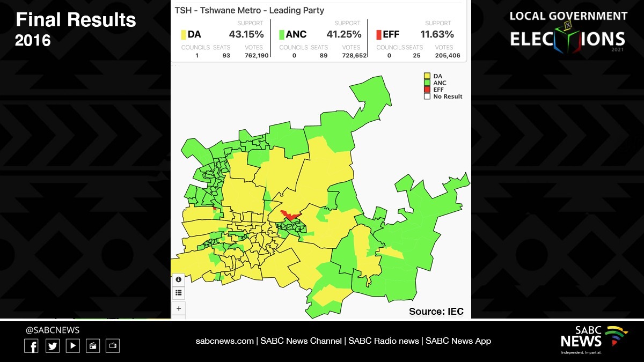Click the red EFF party color bar
Image resolution: width=644 pixels, height=362 pixels.
[x=379, y=35]
